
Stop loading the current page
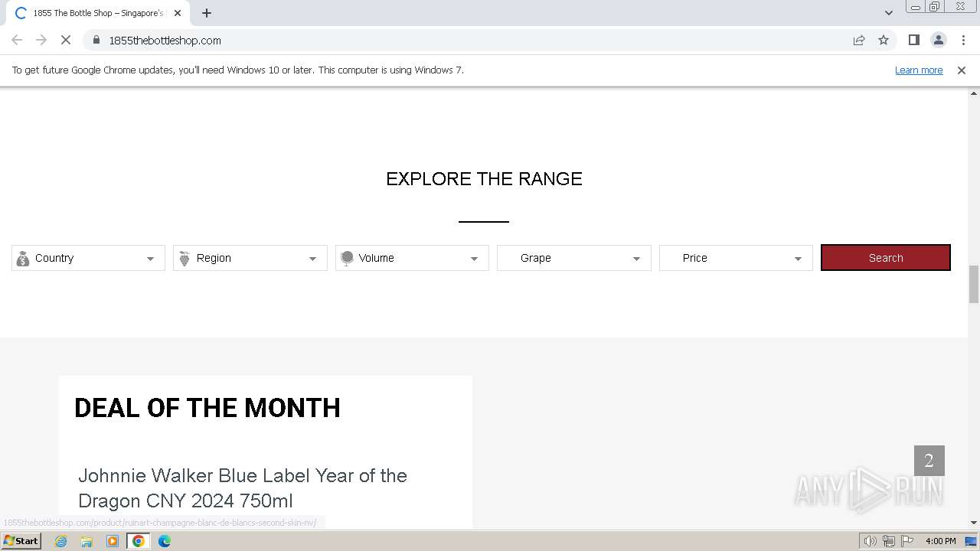[66, 41]
